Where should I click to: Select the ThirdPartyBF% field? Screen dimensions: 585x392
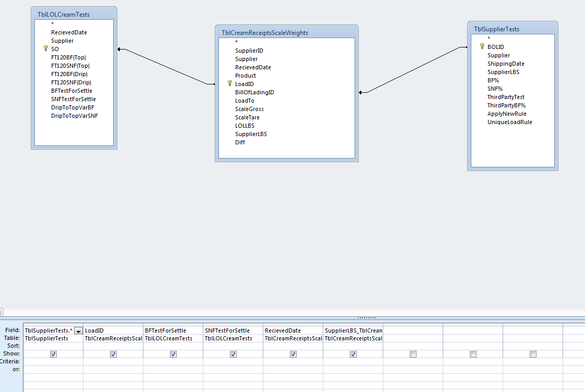tap(506, 105)
